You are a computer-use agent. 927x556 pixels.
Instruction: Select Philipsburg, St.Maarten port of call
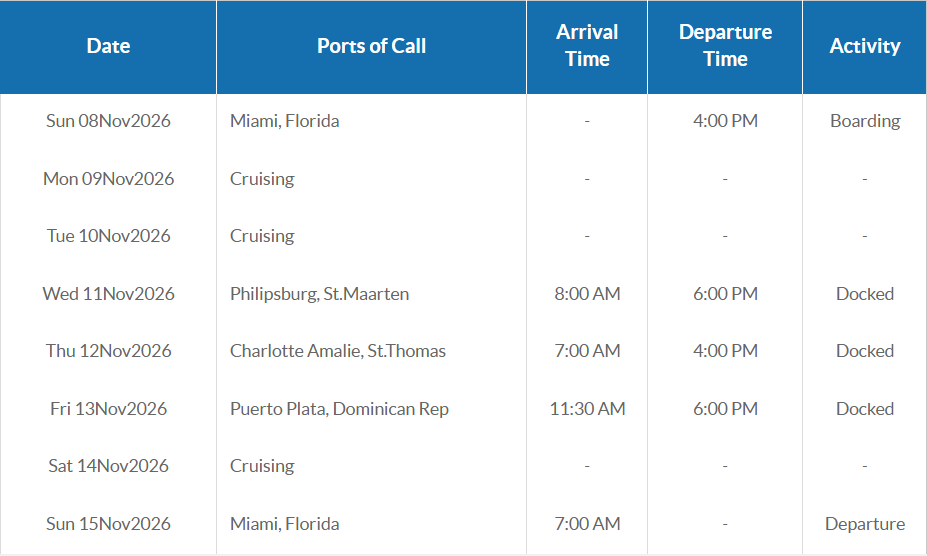(319, 294)
